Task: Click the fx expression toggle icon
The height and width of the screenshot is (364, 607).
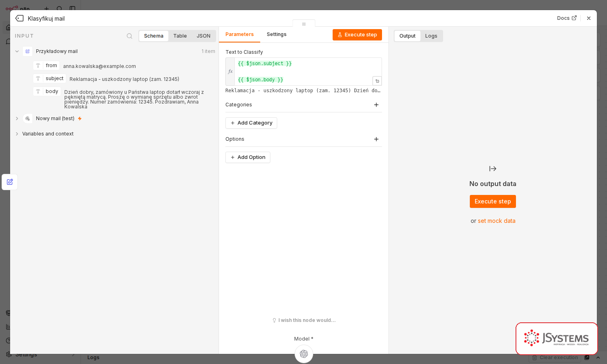Action: pos(230,72)
